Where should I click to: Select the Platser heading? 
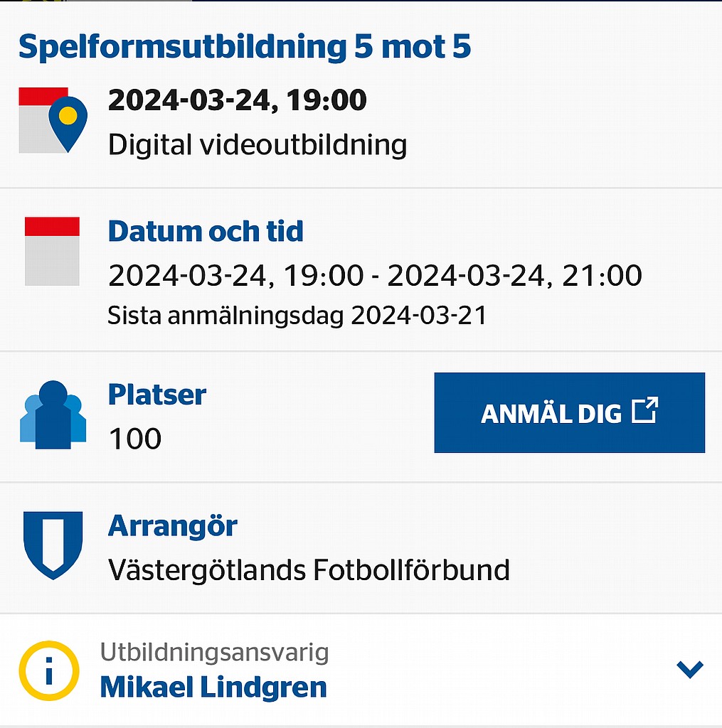point(157,395)
